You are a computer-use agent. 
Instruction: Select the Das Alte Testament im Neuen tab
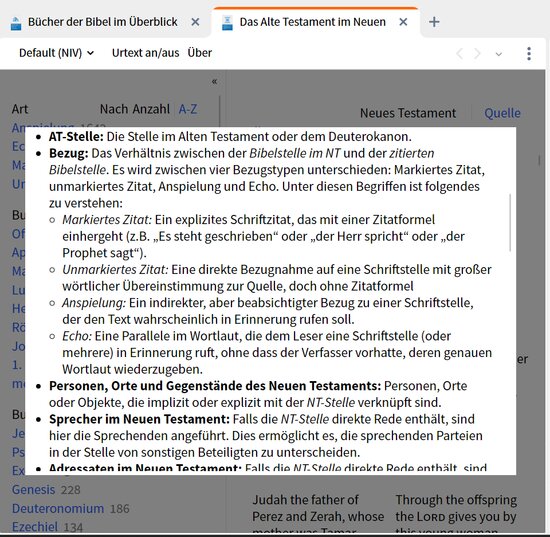click(x=312, y=22)
